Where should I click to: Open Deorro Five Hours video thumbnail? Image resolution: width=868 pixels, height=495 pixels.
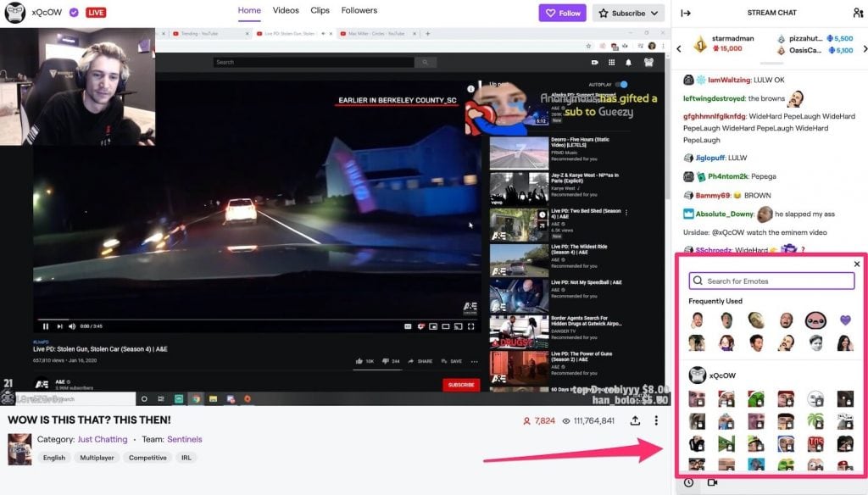pyautogui.click(x=520, y=153)
